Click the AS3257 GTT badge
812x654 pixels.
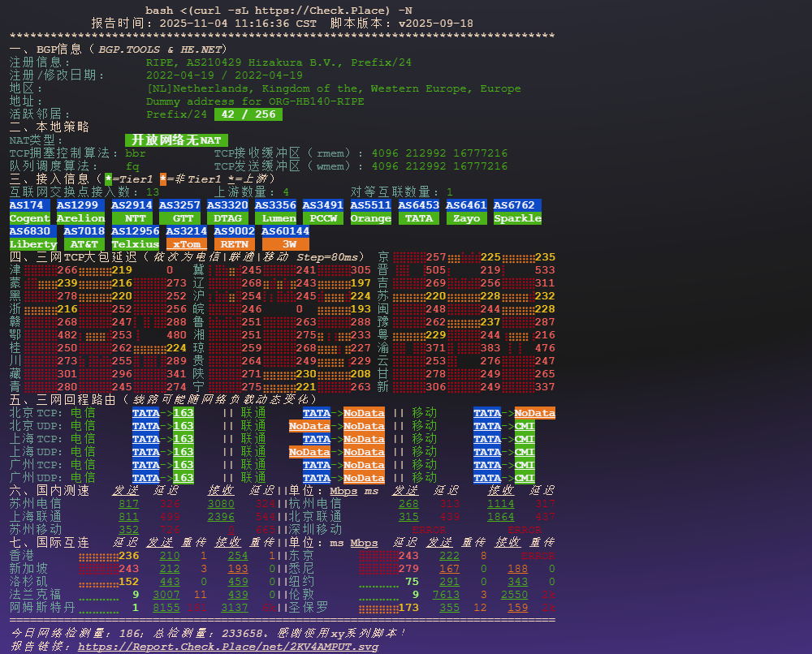[x=179, y=212]
